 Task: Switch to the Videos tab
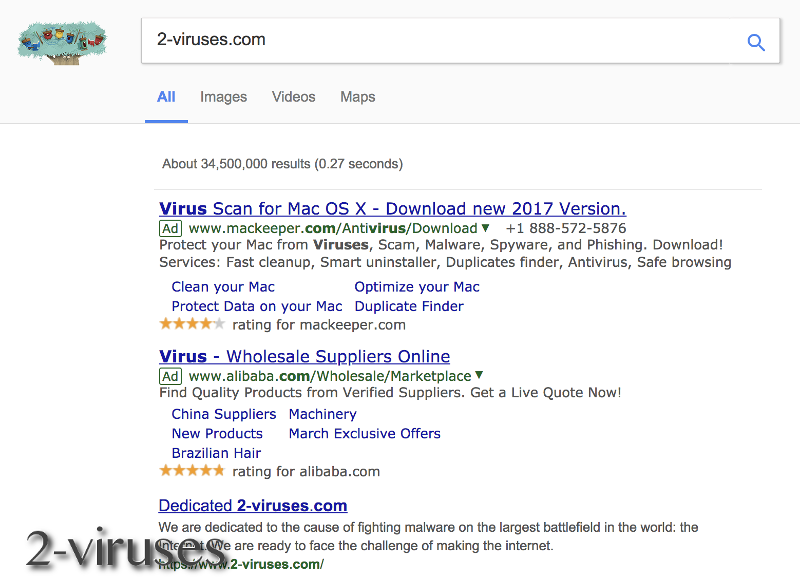293,97
